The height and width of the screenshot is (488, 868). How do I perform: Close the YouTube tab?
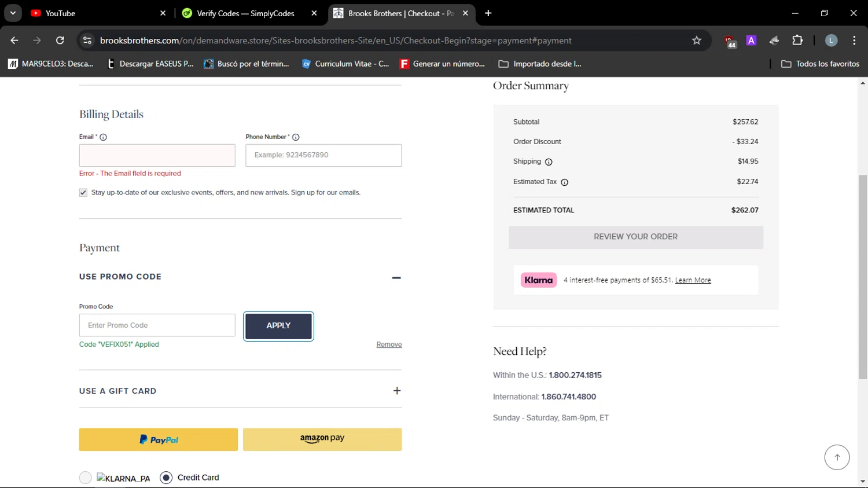point(163,13)
